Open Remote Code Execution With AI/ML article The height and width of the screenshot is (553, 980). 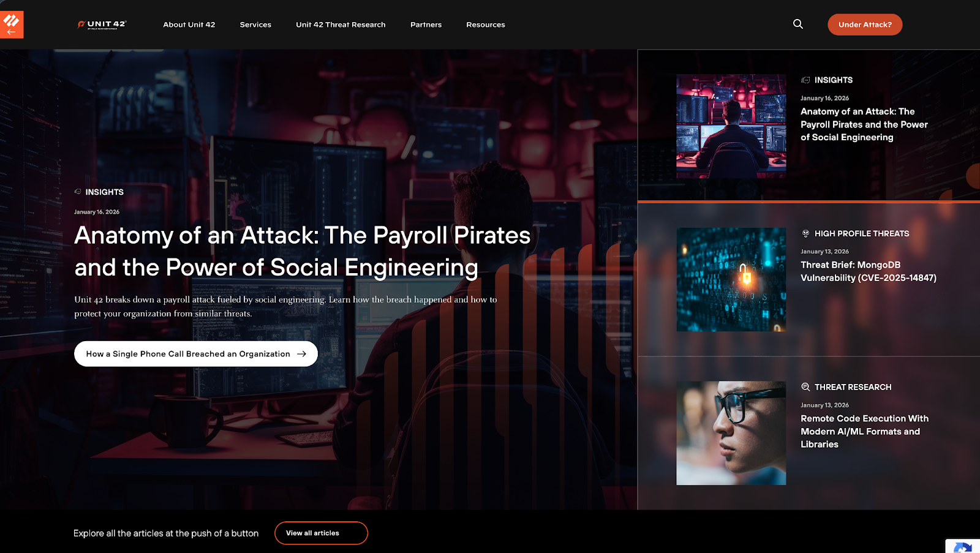pos(864,431)
